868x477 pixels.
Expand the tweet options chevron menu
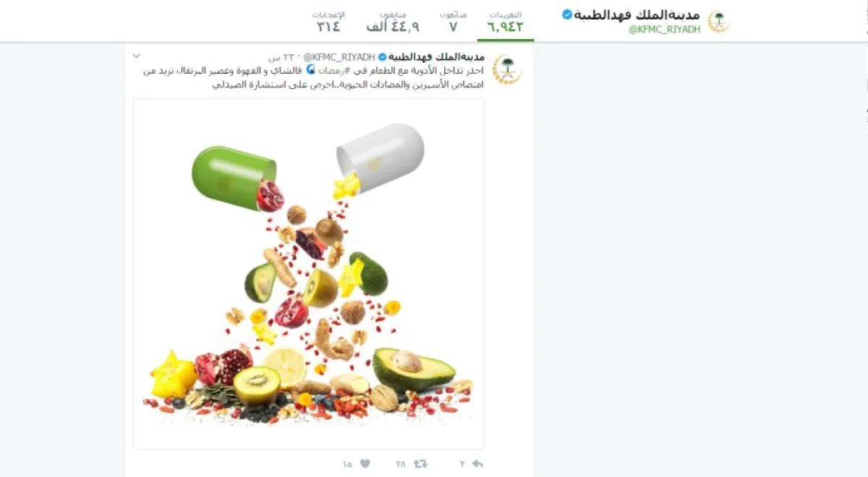137,56
